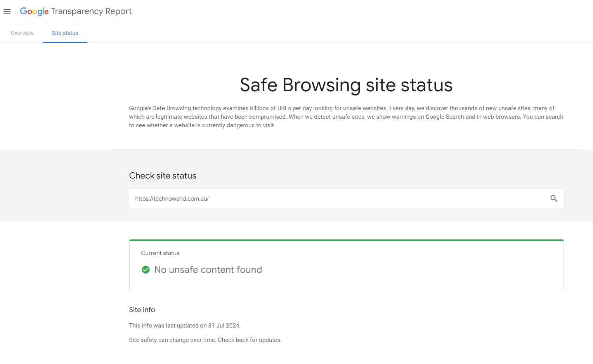Click the green top border of status card
The image size is (593, 364).
[x=346, y=240]
